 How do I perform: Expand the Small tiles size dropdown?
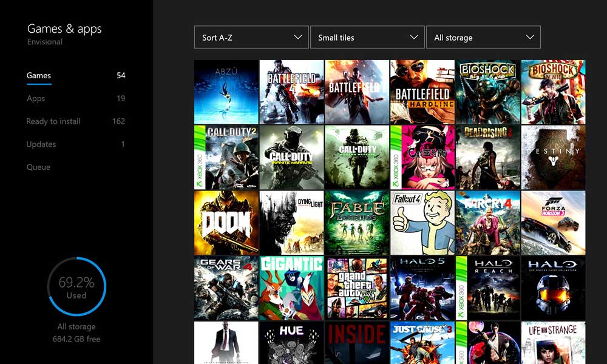point(367,37)
